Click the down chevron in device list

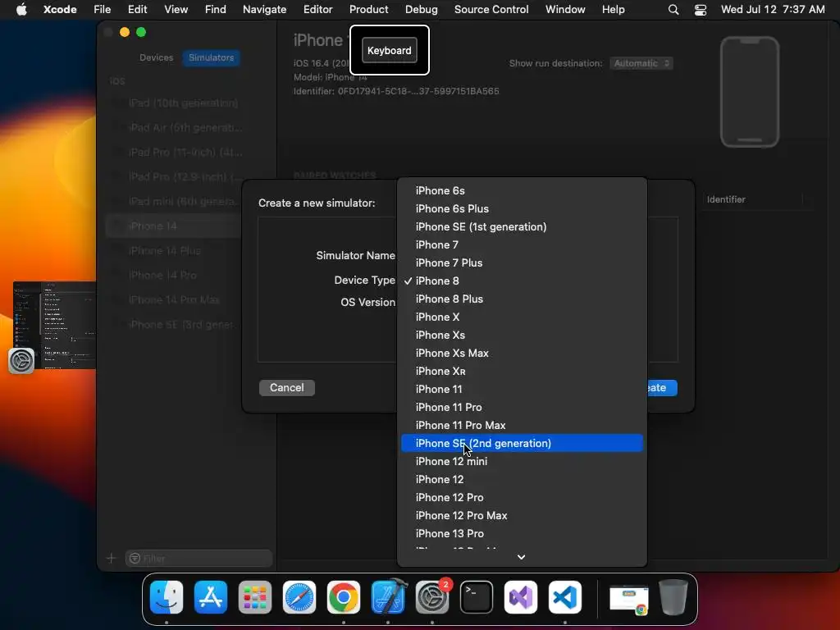coord(521,557)
